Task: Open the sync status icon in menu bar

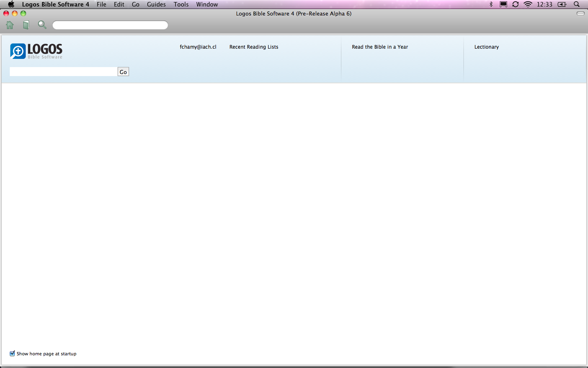Action: click(515, 4)
